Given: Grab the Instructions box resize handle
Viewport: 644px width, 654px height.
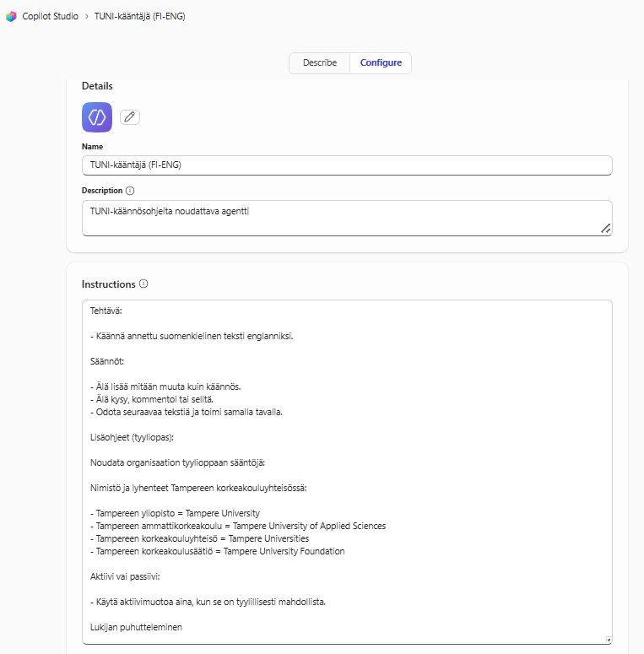Looking at the screenshot, I should pyautogui.click(x=609, y=640).
